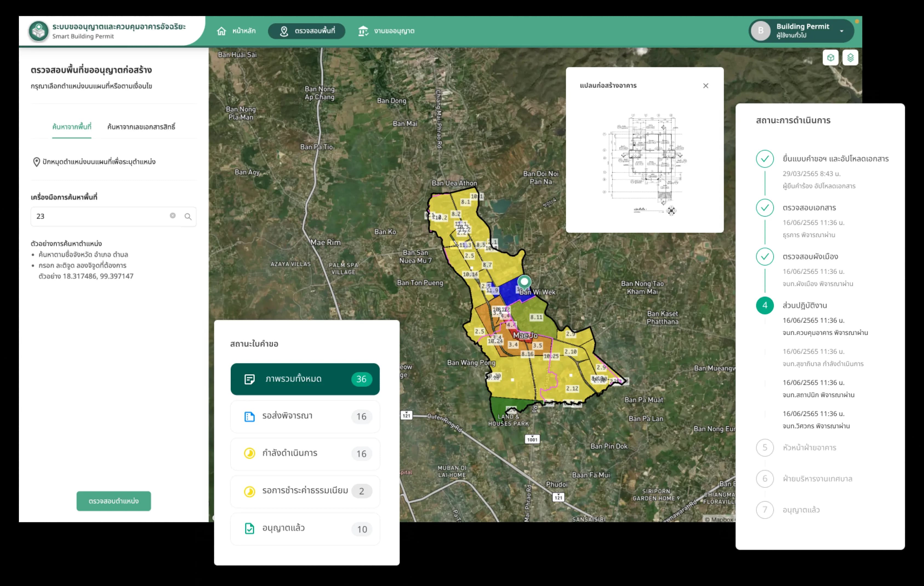Click the step 6 ฝ่ายบริหารงานเทศบาล circle
924x586 pixels.
765,479
